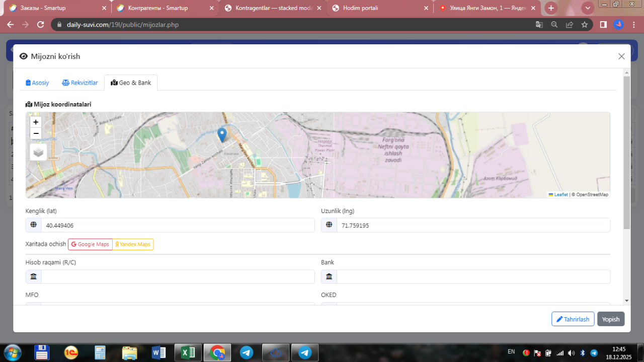The image size is (644, 362).
Task: Open Excel from the taskbar
Action: point(189,353)
